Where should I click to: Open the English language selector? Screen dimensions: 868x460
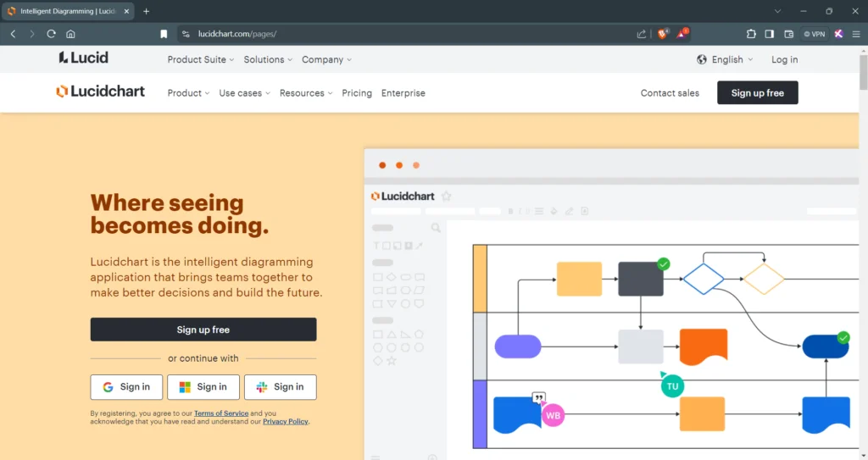726,60
